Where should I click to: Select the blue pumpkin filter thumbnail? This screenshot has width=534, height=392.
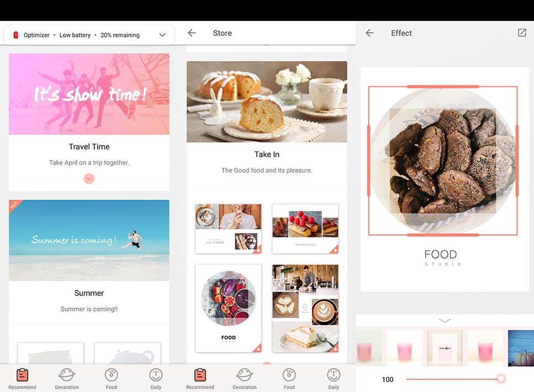pyautogui.click(x=521, y=348)
